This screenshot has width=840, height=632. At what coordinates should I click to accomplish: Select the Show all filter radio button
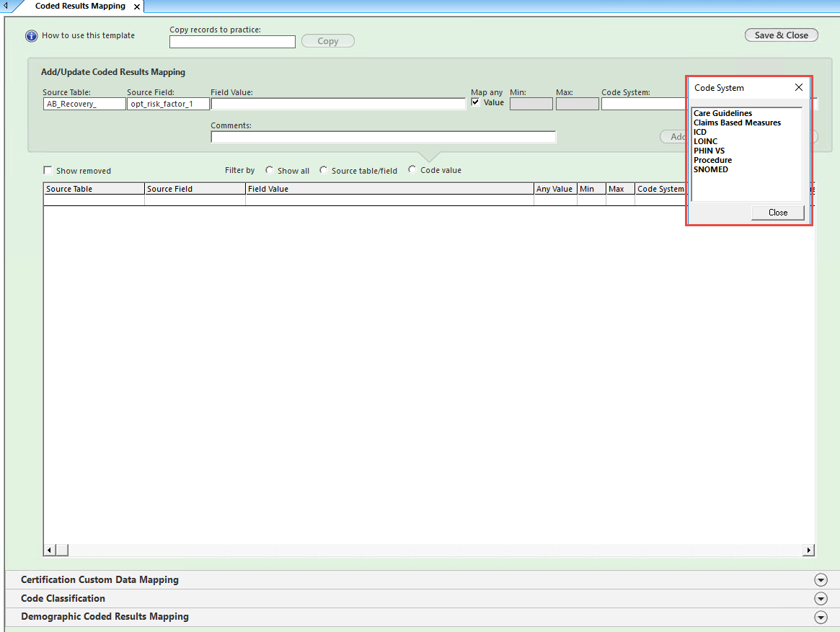(270, 170)
